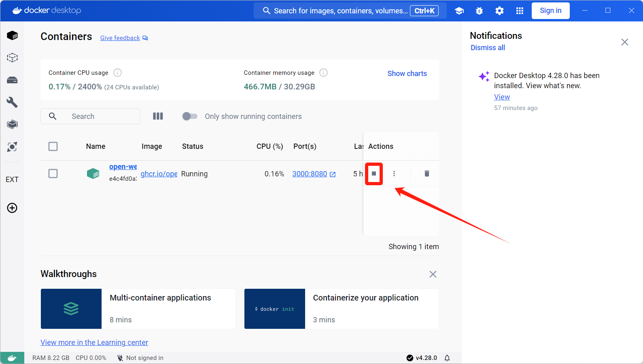Image resolution: width=643 pixels, height=364 pixels.
Task: Toggle Only show running containers switch
Action: pyautogui.click(x=190, y=116)
